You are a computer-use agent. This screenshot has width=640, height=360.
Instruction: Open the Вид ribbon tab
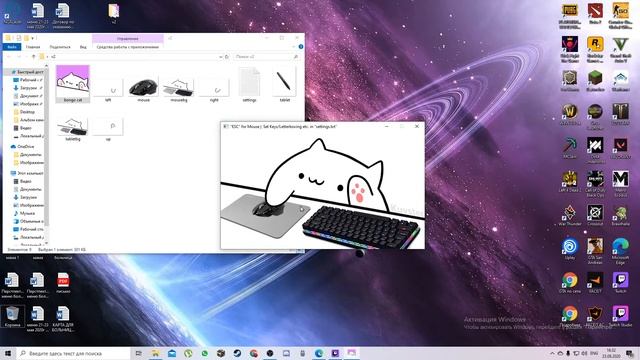point(83,47)
